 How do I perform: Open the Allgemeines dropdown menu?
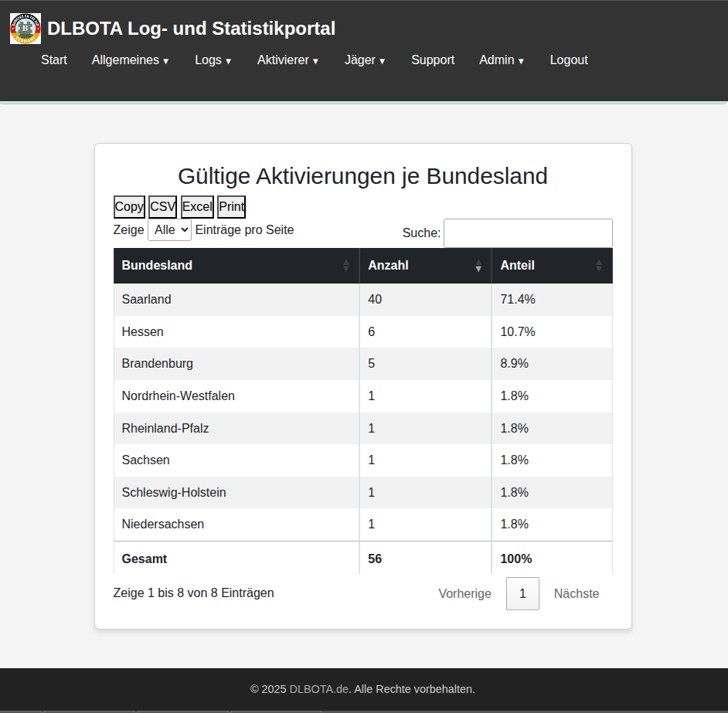coord(130,60)
